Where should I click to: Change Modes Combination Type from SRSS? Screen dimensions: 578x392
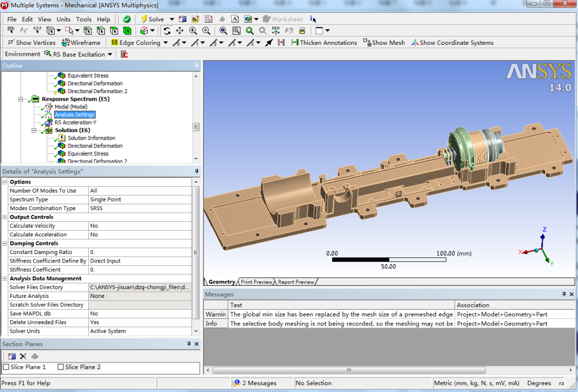[x=139, y=208]
